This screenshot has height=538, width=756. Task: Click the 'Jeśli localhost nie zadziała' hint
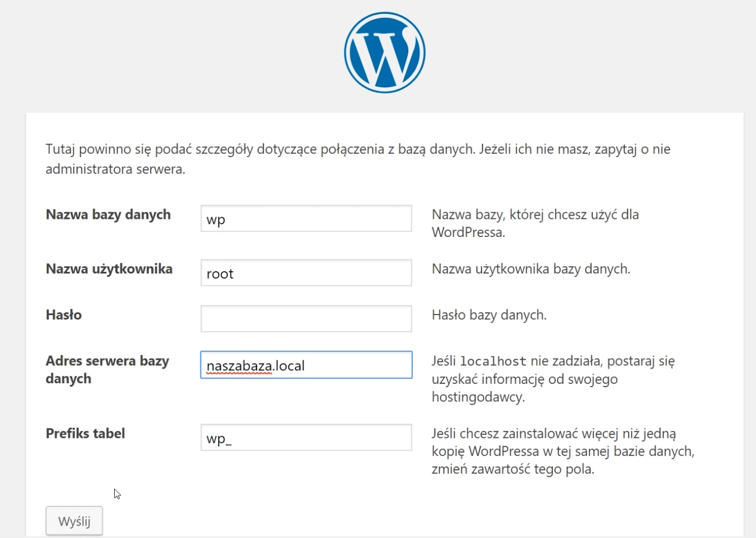[553, 379]
